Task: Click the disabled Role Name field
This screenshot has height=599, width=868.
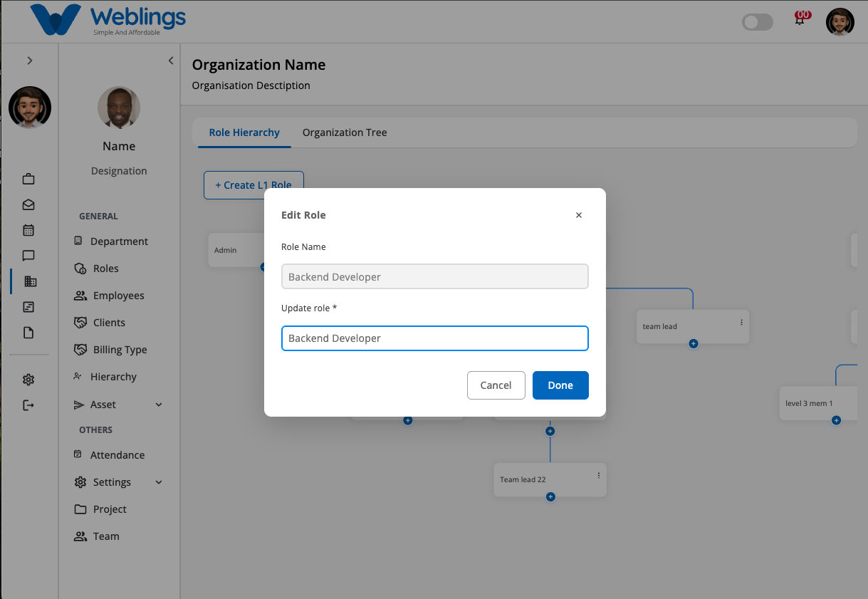Action: [x=435, y=277]
